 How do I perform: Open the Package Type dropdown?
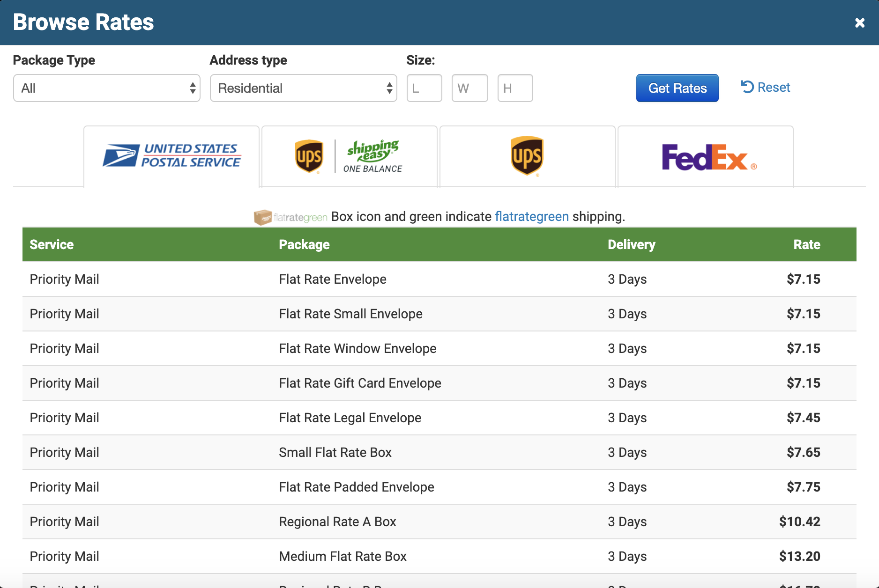[x=107, y=88]
